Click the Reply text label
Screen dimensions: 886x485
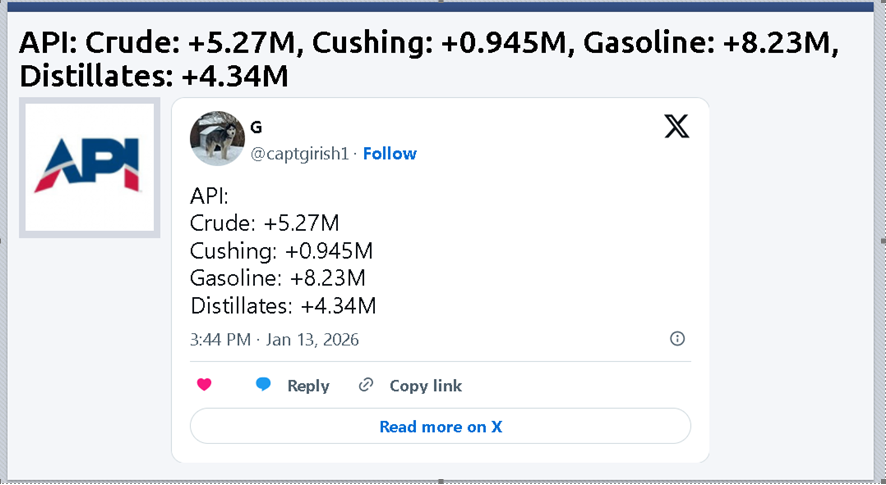[x=308, y=386]
